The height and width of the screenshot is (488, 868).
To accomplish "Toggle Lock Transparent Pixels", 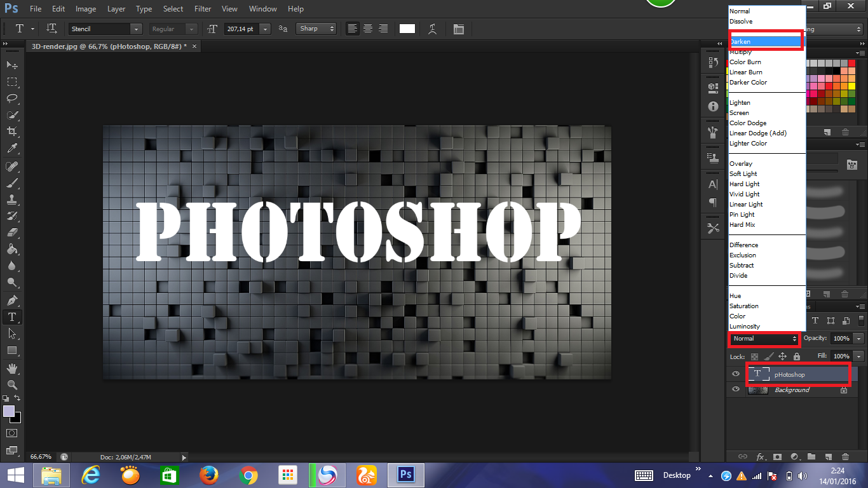I will pos(755,356).
